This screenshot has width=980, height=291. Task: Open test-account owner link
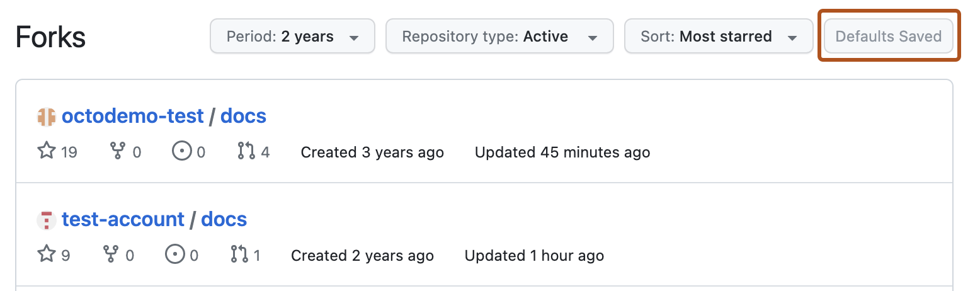[x=123, y=220]
